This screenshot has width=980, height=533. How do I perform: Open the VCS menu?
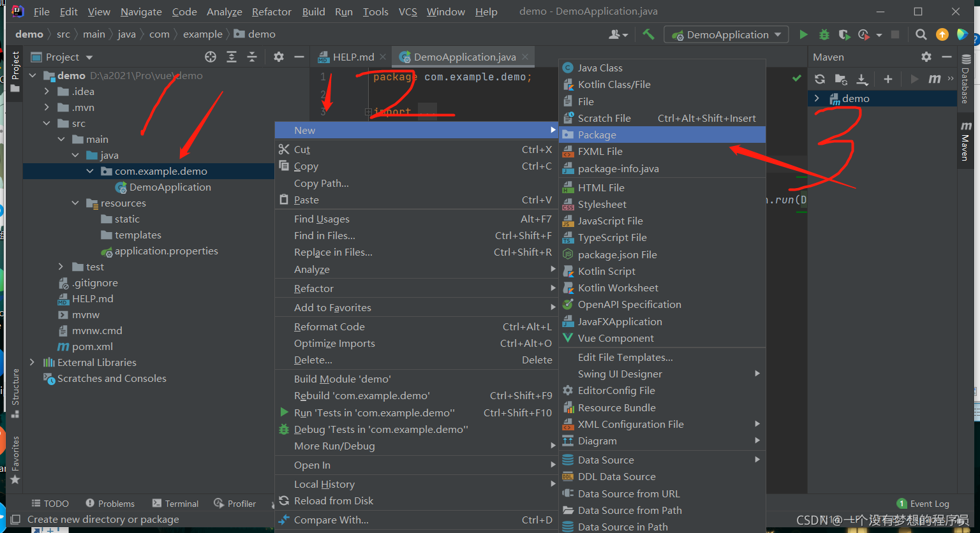(x=408, y=11)
